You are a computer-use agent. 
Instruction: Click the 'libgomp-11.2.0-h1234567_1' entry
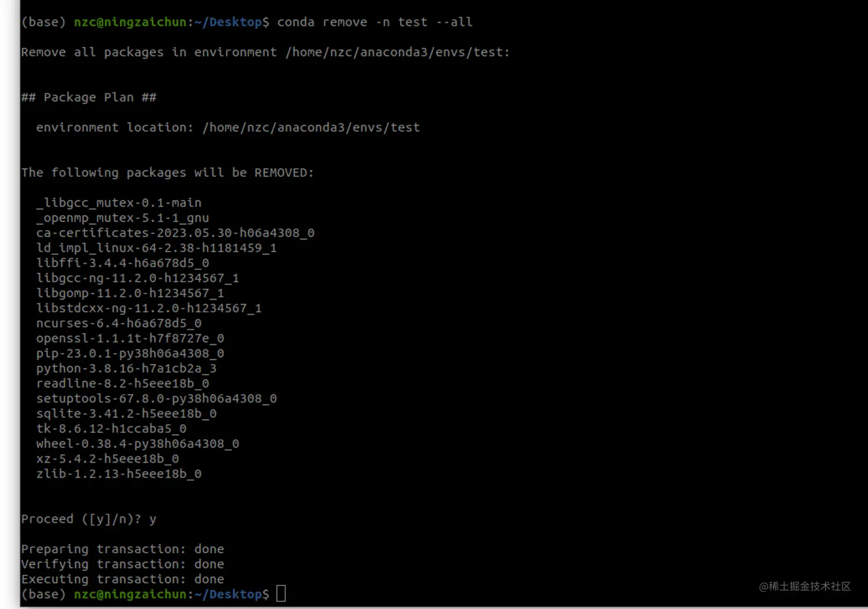pos(130,293)
